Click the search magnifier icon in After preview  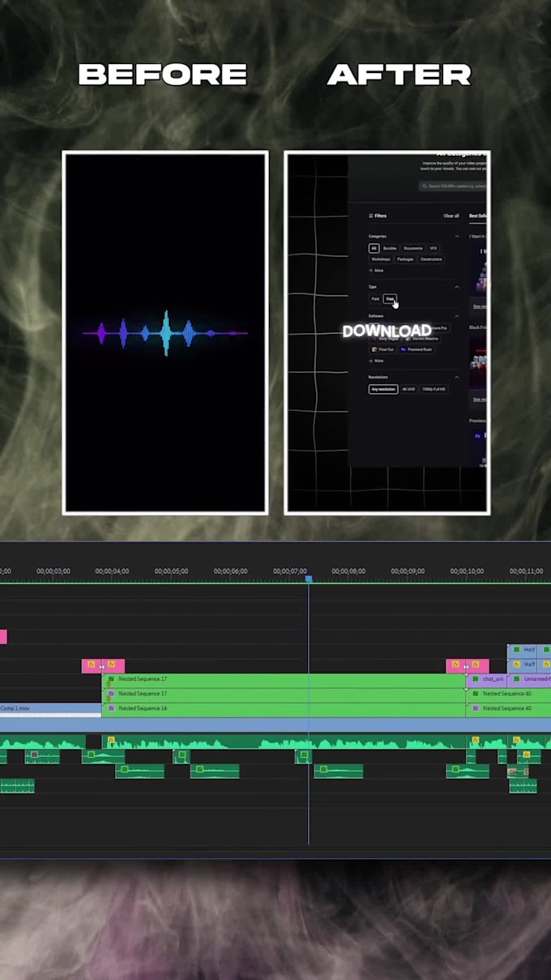point(425,186)
